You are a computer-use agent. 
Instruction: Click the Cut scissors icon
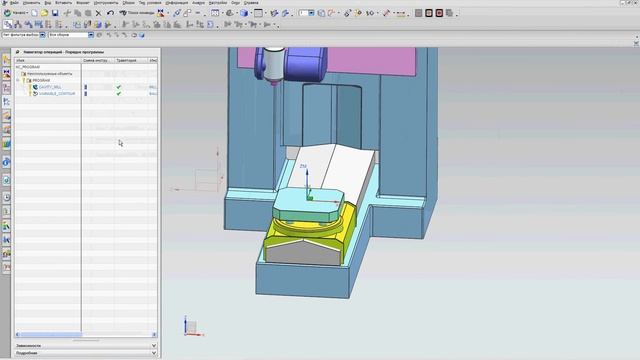click(68, 13)
